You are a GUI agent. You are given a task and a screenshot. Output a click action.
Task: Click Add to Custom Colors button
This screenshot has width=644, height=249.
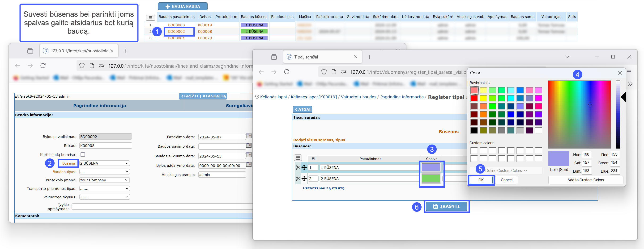coord(585,180)
